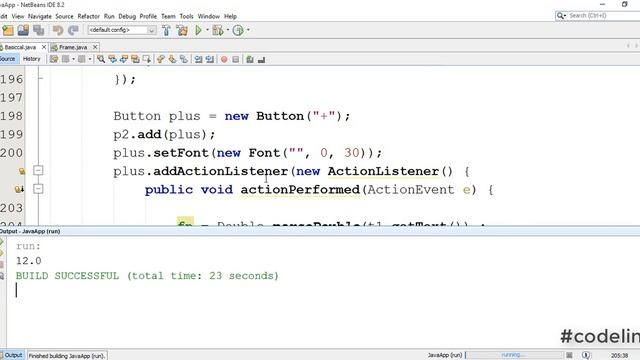Screen dimensions: 640x360
Task: Click the Output tab at bottom
Action: tap(13, 355)
